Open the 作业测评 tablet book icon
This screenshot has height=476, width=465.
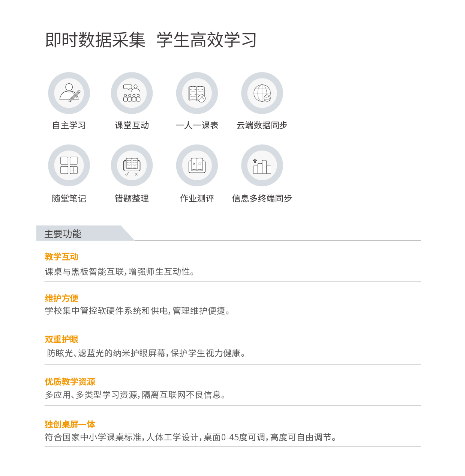point(197,165)
